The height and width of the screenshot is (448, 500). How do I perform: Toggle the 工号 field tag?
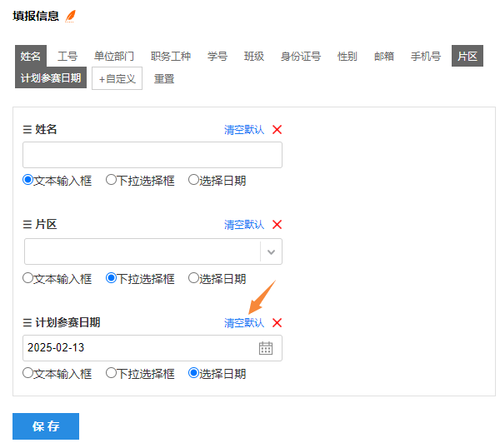[67, 57]
